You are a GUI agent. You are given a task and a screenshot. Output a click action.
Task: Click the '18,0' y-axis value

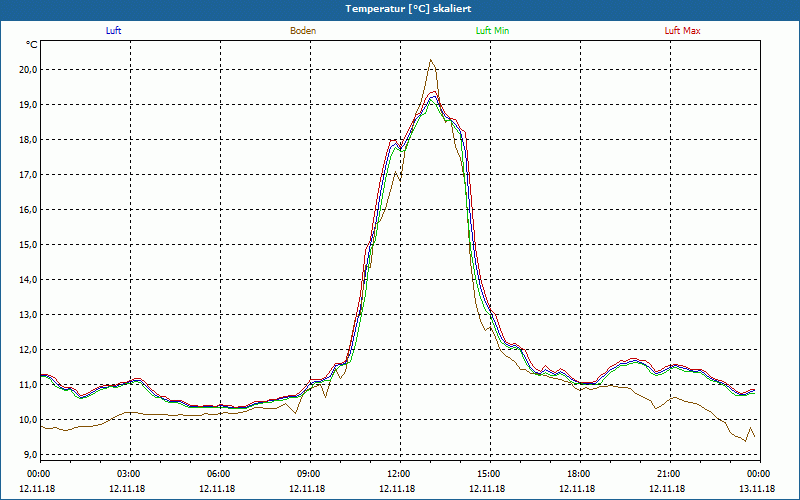29,140
